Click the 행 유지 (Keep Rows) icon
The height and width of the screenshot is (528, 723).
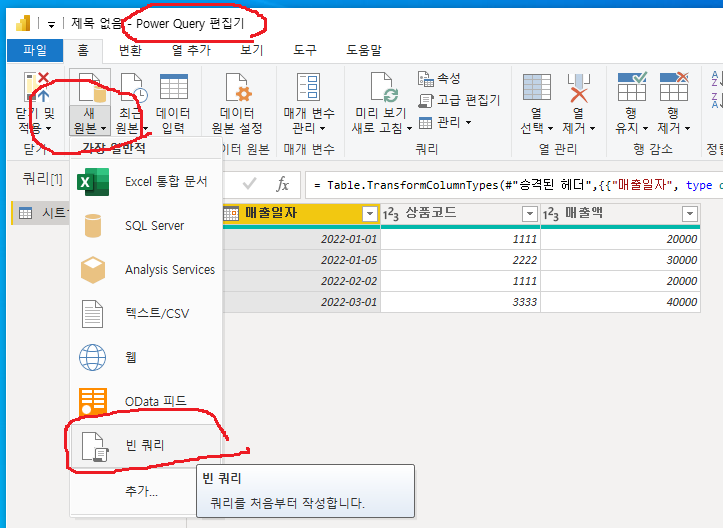[x=631, y=90]
